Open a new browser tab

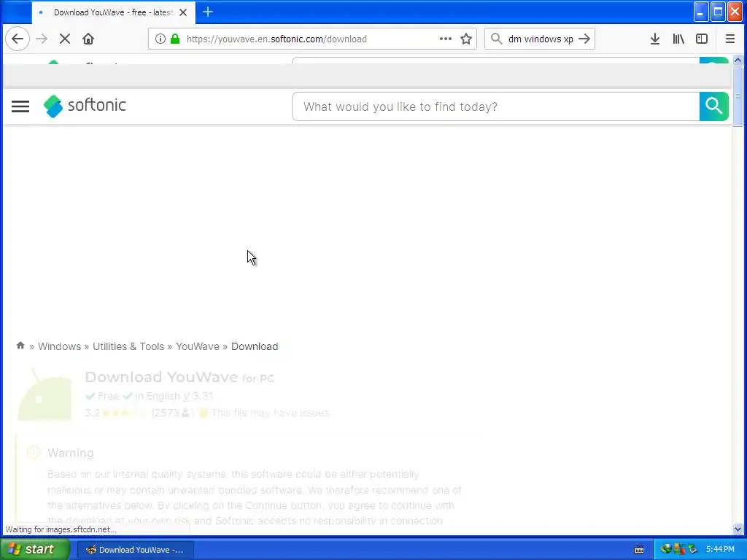point(208,12)
